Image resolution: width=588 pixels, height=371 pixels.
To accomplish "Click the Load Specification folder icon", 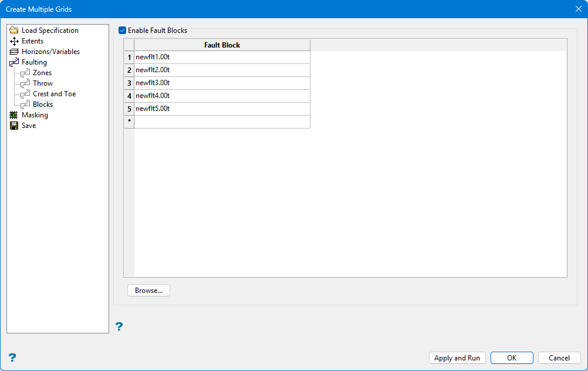I will (14, 31).
